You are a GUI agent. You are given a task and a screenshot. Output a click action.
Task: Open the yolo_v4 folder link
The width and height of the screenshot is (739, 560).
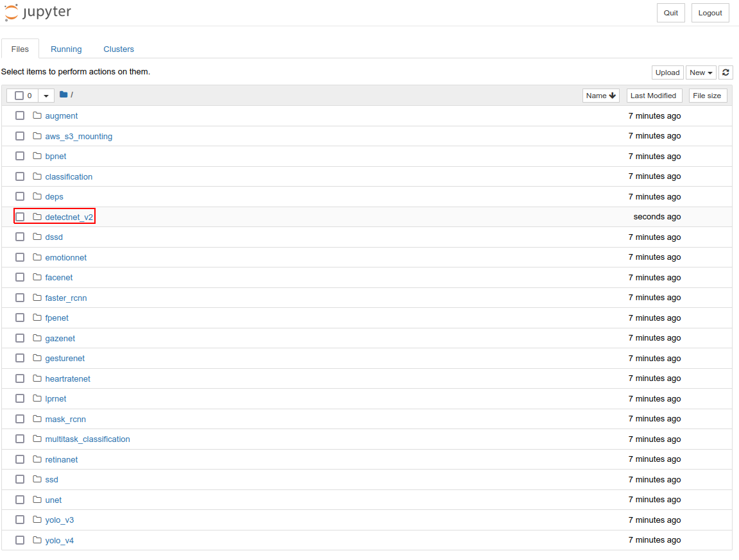pos(60,540)
